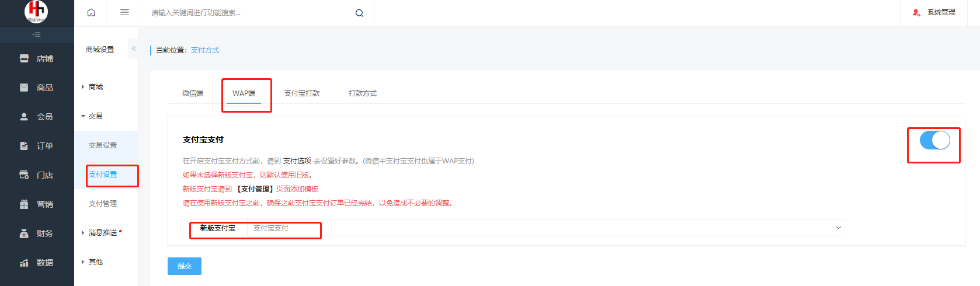Open the 支付管理 menu item
This screenshot has height=286, width=980.
pyautogui.click(x=103, y=204)
